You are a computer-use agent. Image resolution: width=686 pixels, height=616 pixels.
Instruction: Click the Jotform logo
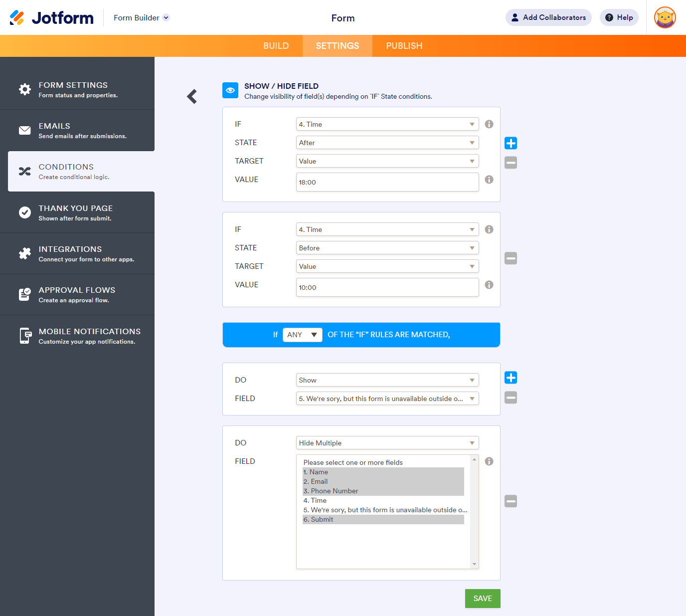tap(51, 18)
